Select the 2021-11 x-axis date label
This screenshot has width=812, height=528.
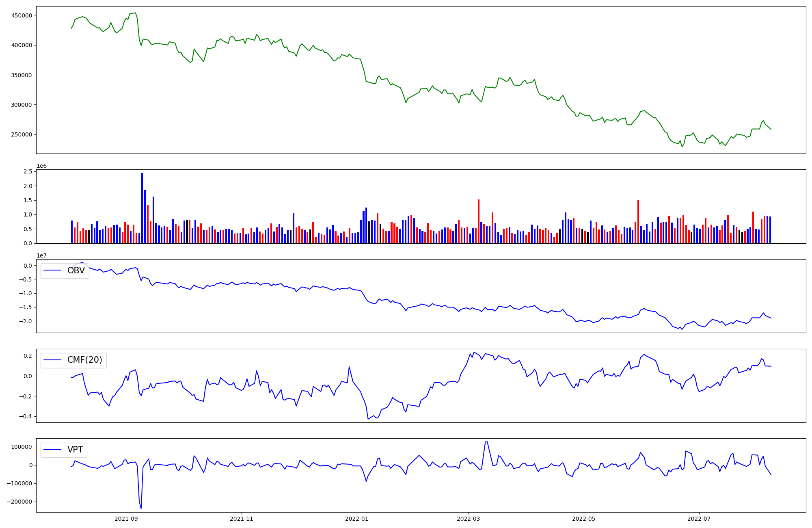tap(242, 519)
